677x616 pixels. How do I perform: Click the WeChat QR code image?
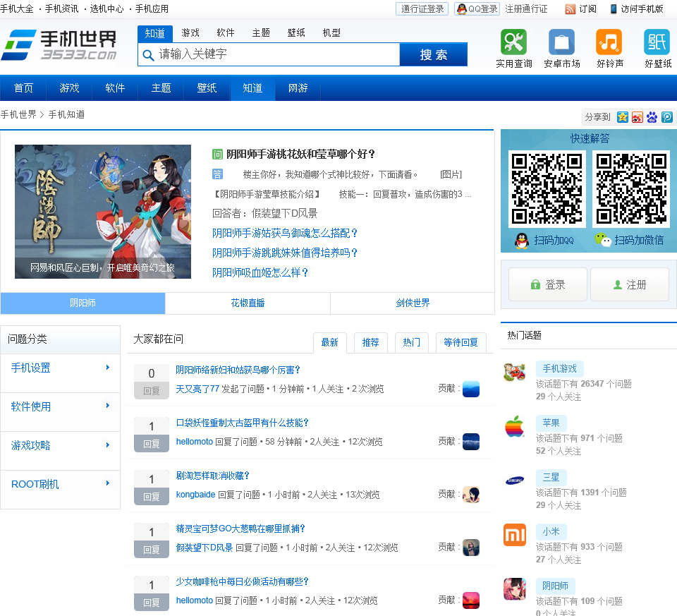[x=630, y=189]
